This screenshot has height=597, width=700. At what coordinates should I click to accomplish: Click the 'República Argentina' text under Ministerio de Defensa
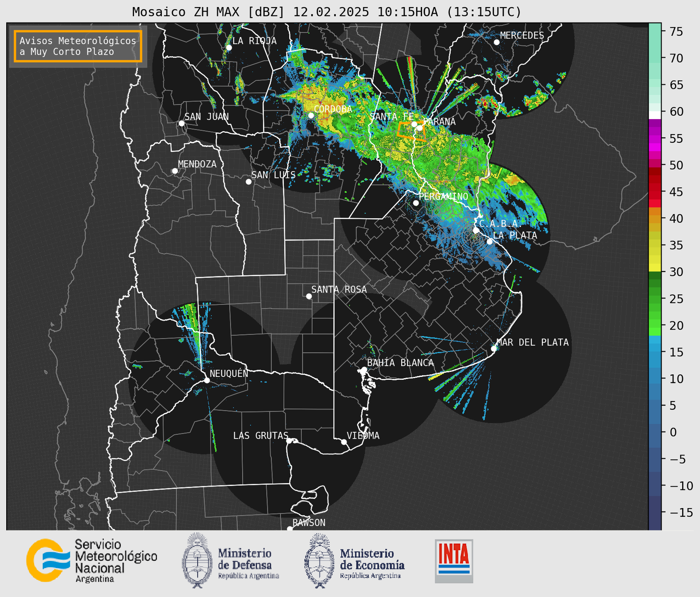click(249, 576)
